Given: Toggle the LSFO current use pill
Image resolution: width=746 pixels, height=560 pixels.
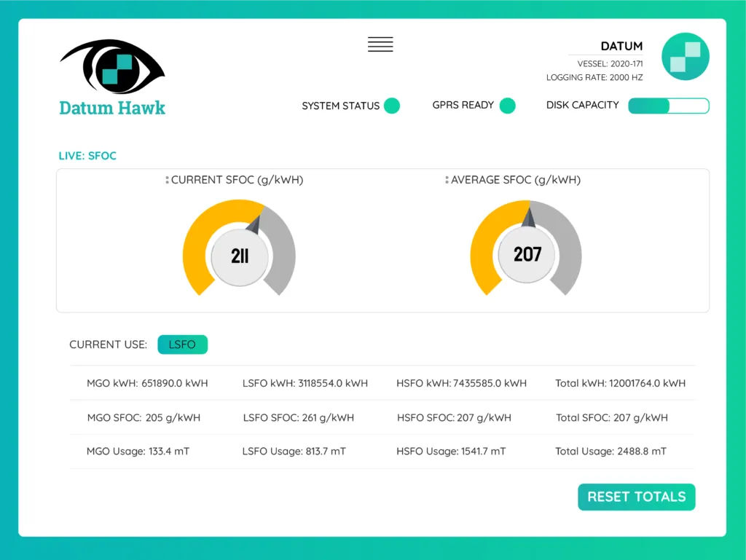Looking at the screenshot, I should coord(182,344).
